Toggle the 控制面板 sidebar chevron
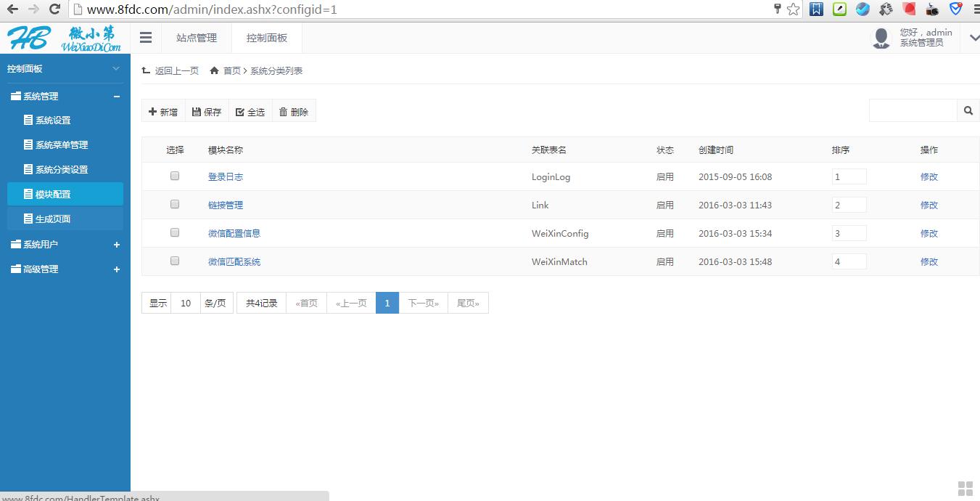Screen dimensions: 980x501 116,69
